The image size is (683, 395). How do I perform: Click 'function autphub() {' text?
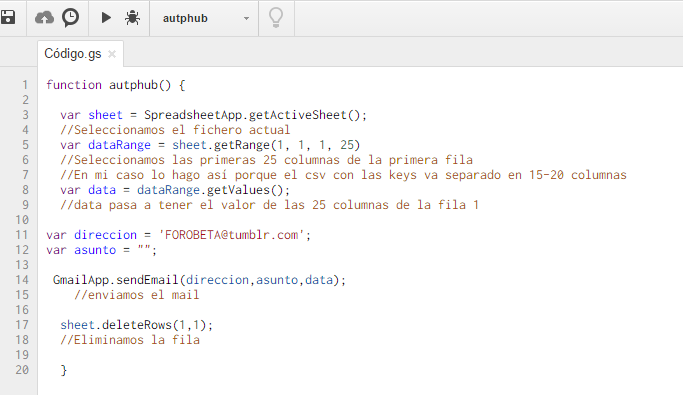116,85
